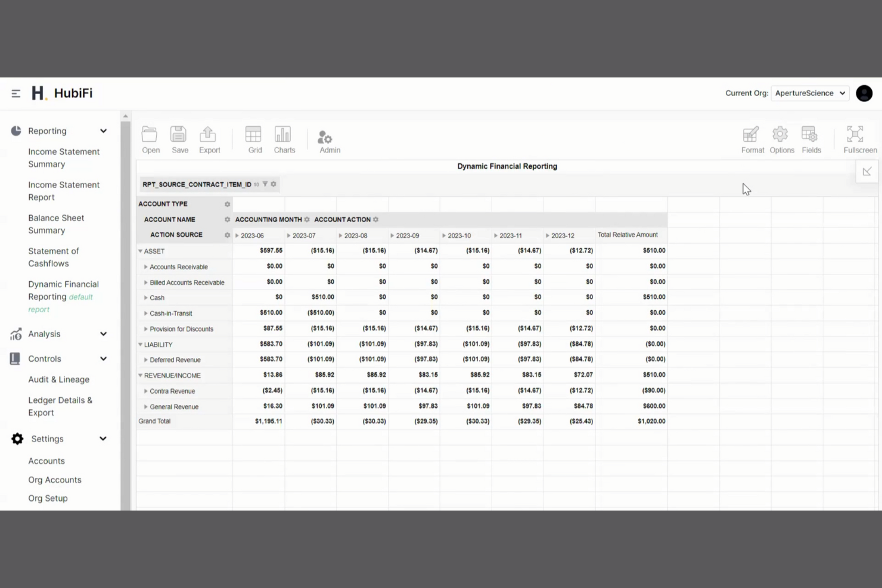Click the gear on RPT_SOURCE_CONTRACT_ITEM_ID field
Screen dimensions: 882x588
point(274,184)
